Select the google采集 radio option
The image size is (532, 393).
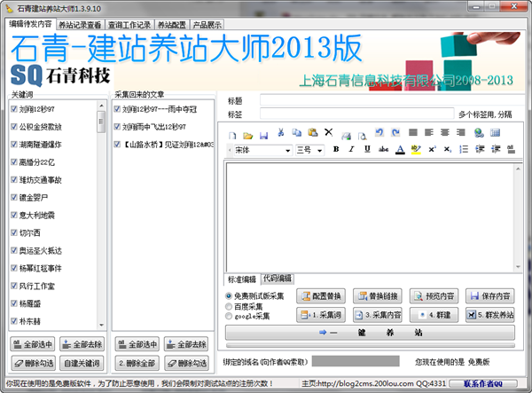[229, 316]
